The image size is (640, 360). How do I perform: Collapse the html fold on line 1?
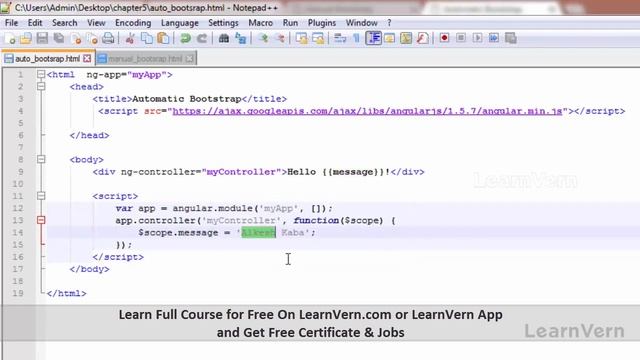[41, 74]
